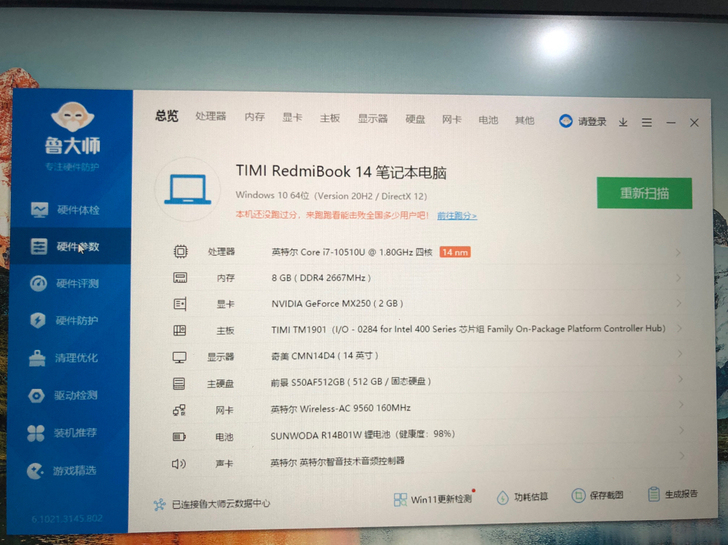Click 奇美 CMN14D4 display text
Image resolution: width=728 pixels, height=545 pixels.
[325, 356]
